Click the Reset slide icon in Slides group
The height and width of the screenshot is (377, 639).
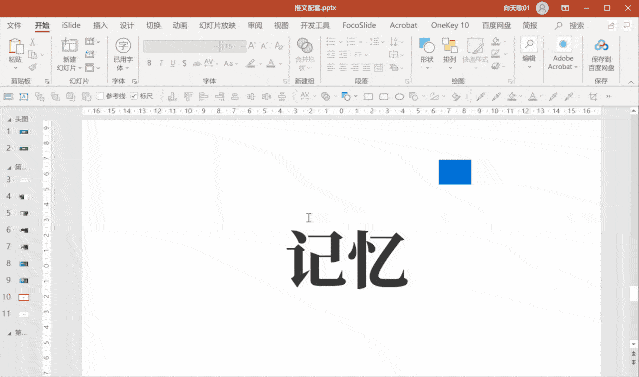coord(90,54)
